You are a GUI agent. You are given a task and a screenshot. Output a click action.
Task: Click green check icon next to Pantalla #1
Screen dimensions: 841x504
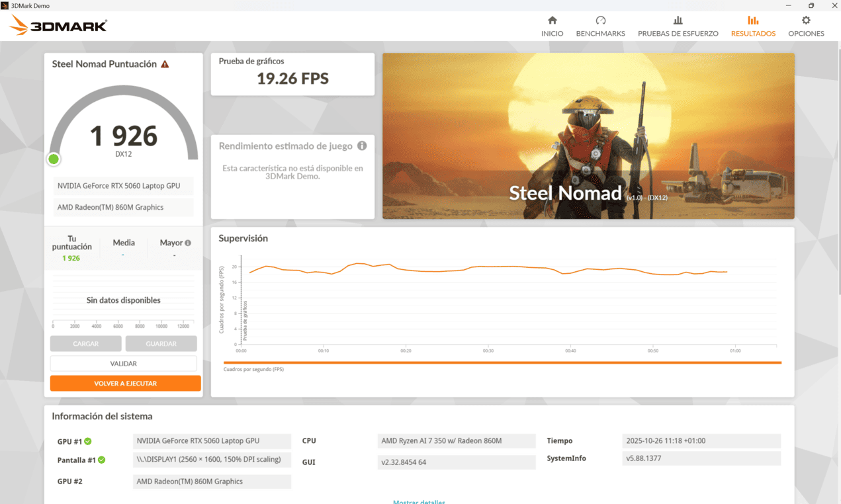pyautogui.click(x=102, y=460)
